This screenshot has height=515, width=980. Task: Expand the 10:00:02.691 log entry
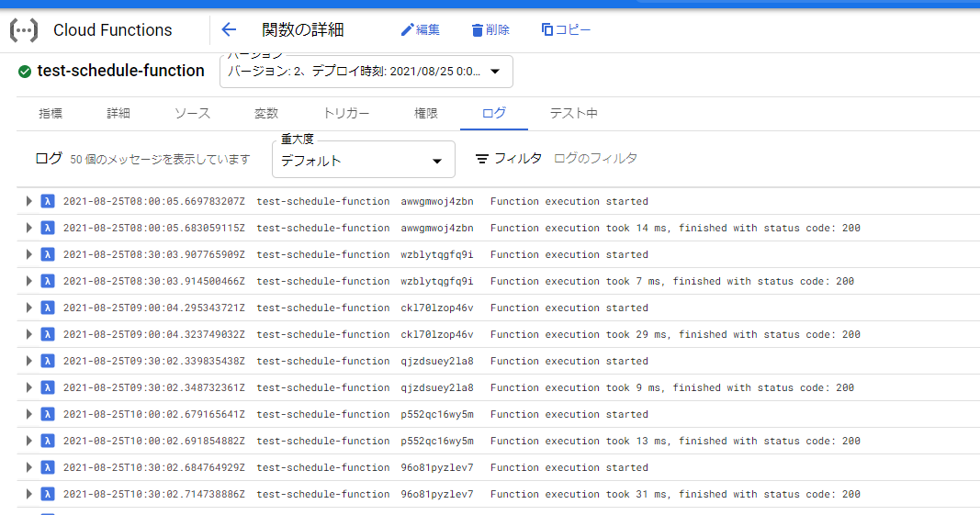28,441
